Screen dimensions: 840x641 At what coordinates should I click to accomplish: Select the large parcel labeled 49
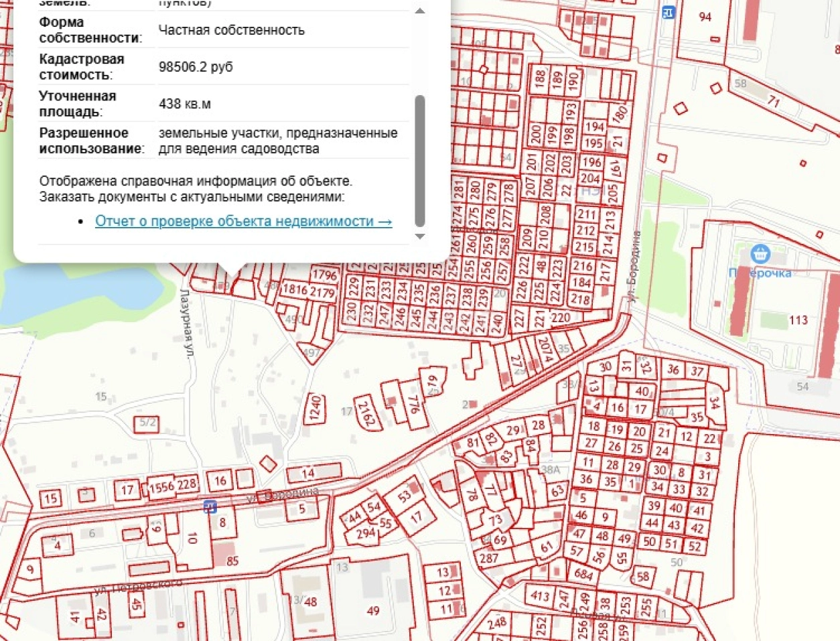[x=373, y=610]
